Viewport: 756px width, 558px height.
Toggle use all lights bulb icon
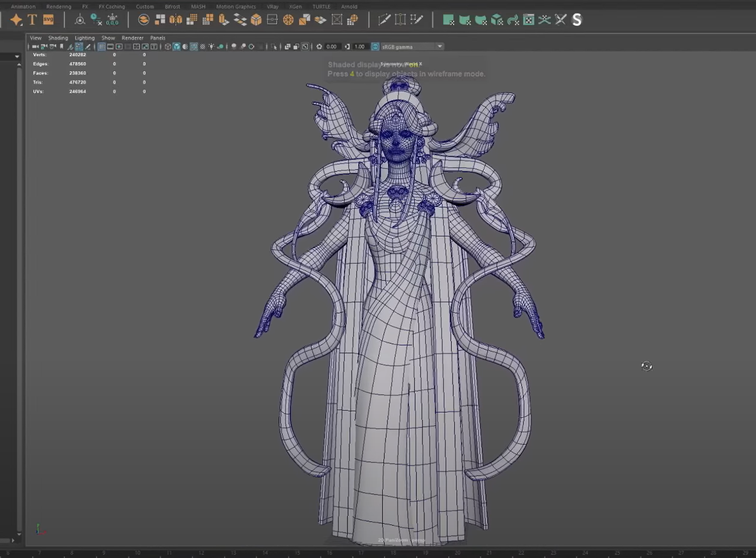[x=211, y=47]
